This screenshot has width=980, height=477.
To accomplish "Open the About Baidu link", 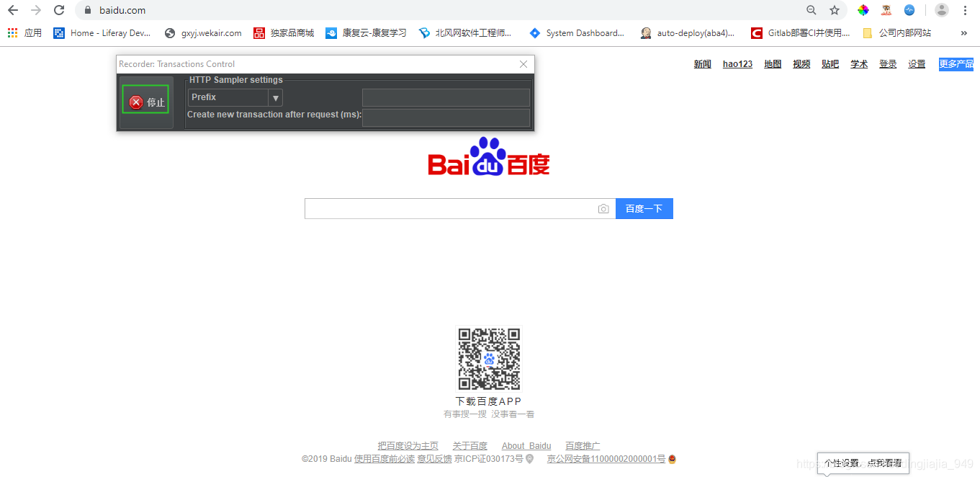I will (526, 446).
